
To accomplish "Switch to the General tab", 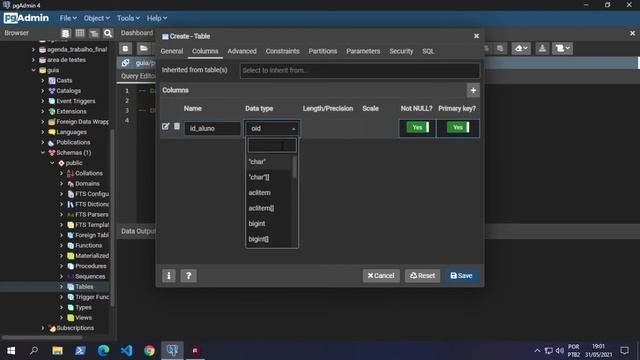I will pyautogui.click(x=172, y=51).
